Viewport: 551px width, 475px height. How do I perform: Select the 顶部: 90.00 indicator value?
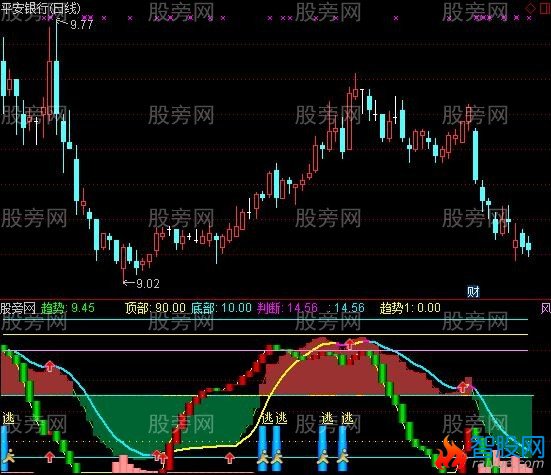pos(155,308)
